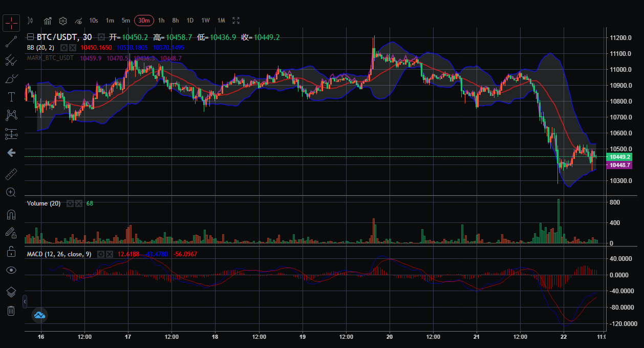Remove all drawings with the trash icon
644x348 pixels.
[11, 310]
